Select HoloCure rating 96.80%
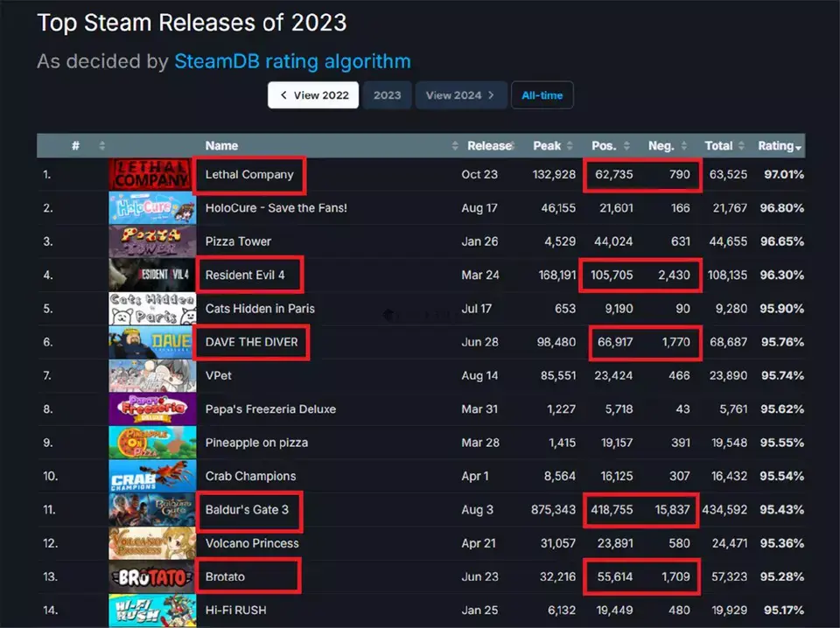The height and width of the screenshot is (628, 840). tap(781, 207)
